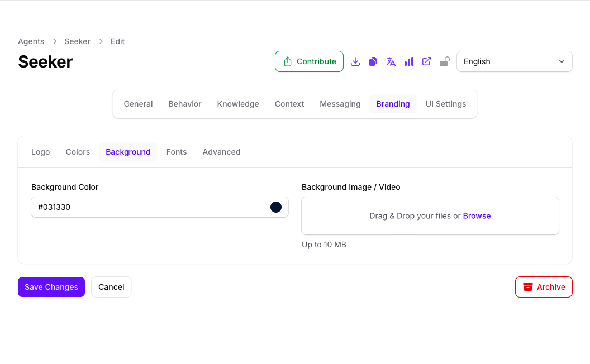This screenshot has width=590, height=364.
Task: Click the Drag & Drop files upload area
Action: point(430,216)
